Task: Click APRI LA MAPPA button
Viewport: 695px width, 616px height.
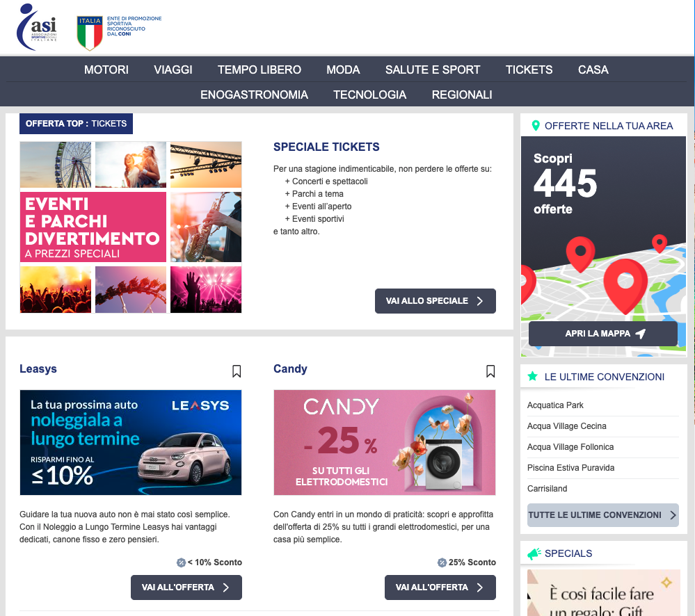Action: tap(602, 334)
